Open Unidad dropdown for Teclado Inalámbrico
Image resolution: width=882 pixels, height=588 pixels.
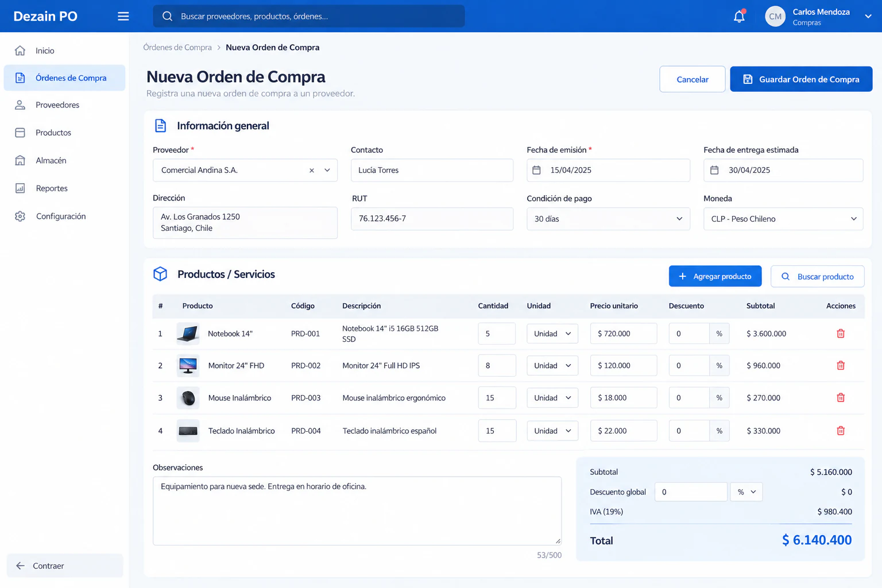pyautogui.click(x=552, y=431)
